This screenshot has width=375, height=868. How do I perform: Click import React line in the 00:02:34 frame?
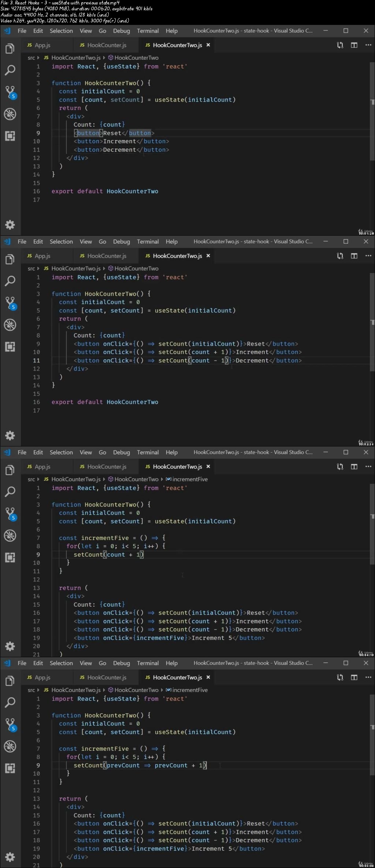coord(119,277)
